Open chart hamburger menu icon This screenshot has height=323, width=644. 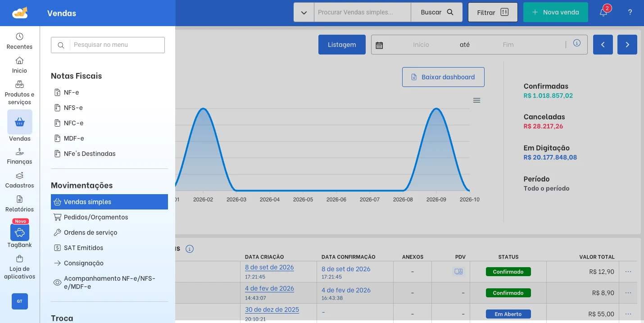click(x=477, y=100)
